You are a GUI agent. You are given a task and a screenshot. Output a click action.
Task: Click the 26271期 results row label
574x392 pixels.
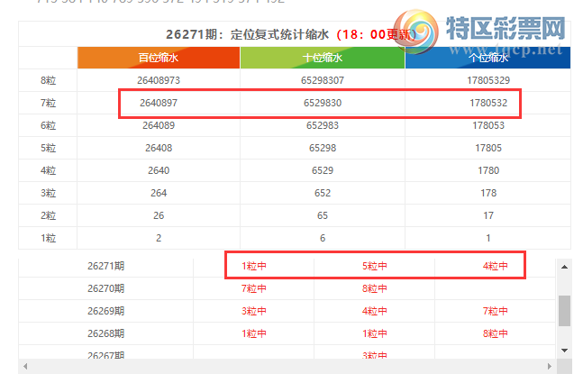105,266
